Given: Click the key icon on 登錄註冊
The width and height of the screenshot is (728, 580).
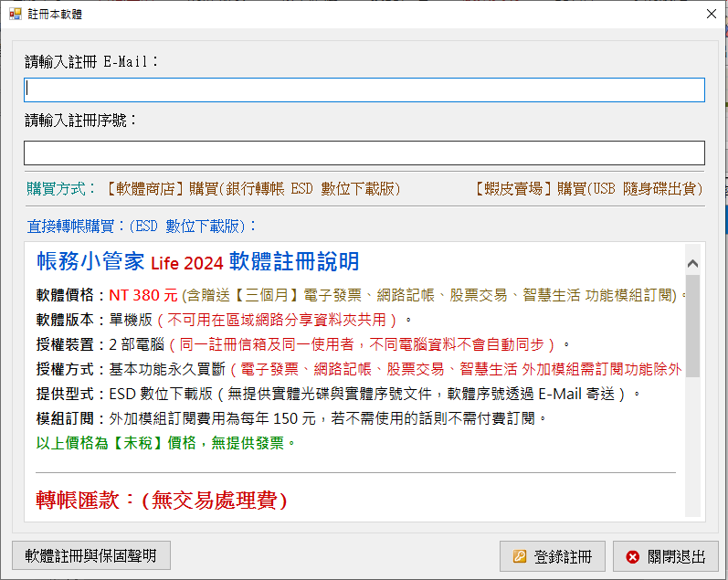Looking at the screenshot, I should click(x=520, y=556).
